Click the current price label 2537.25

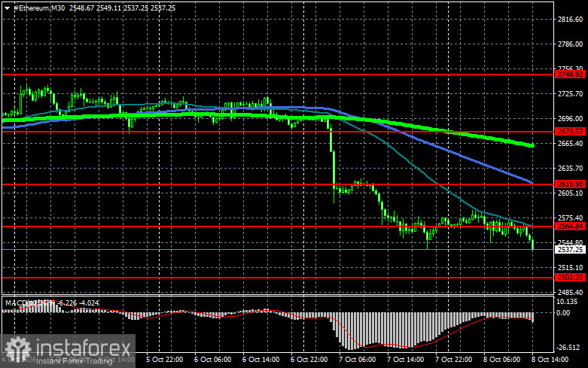(x=571, y=250)
